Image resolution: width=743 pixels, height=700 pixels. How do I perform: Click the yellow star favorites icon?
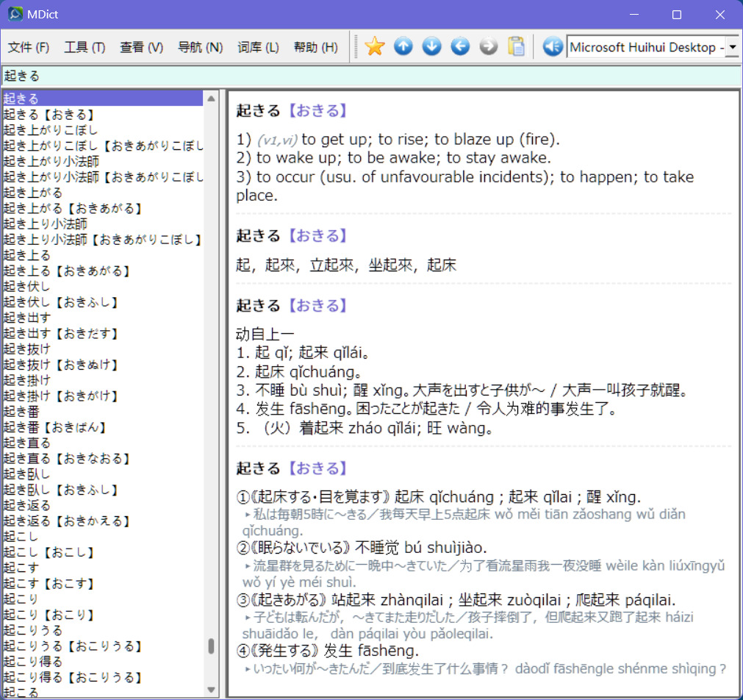coord(374,46)
